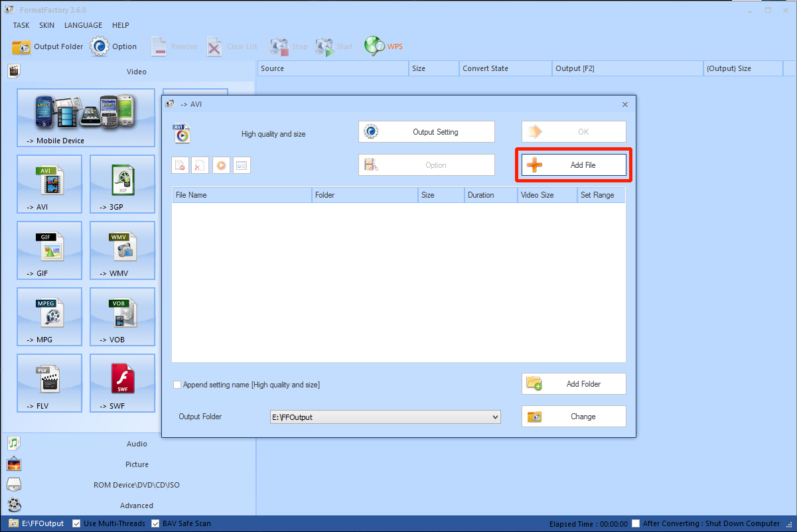The image size is (797, 532).
Task: Close the AVI dialog
Action: (x=625, y=104)
